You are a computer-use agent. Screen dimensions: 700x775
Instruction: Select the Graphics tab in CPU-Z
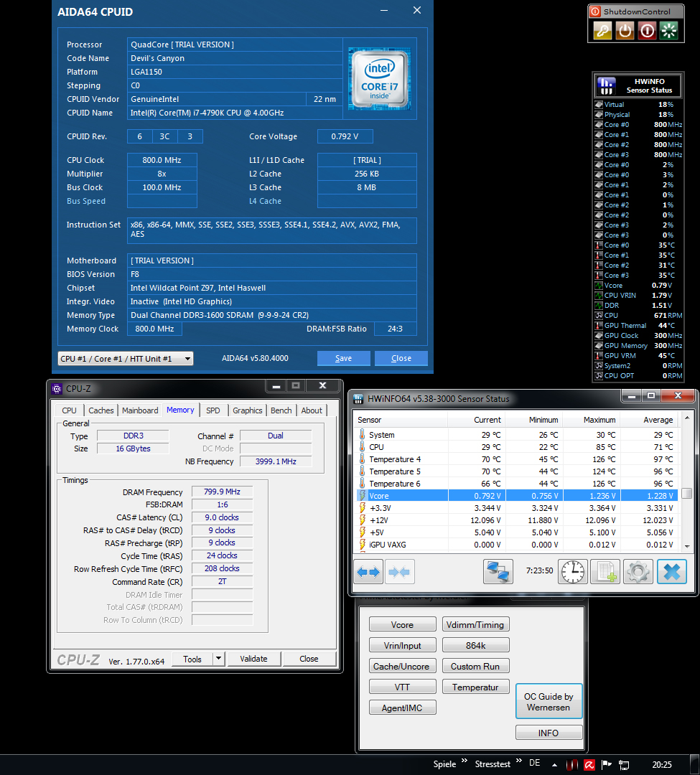[247, 410]
